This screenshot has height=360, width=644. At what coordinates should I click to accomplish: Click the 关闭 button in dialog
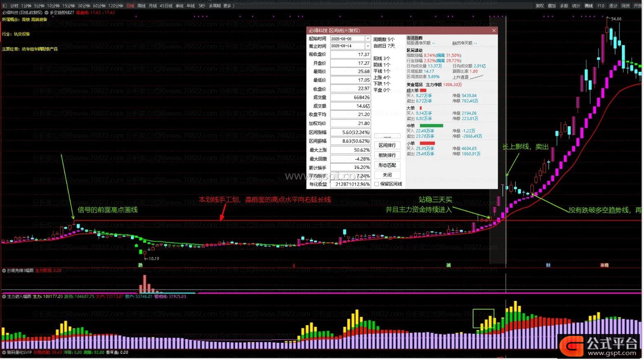coord(387,175)
